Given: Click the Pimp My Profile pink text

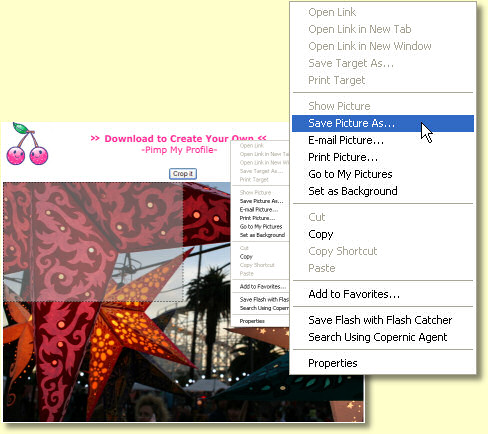Looking at the screenshot, I should pyautogui.click(x=179, y=150).
